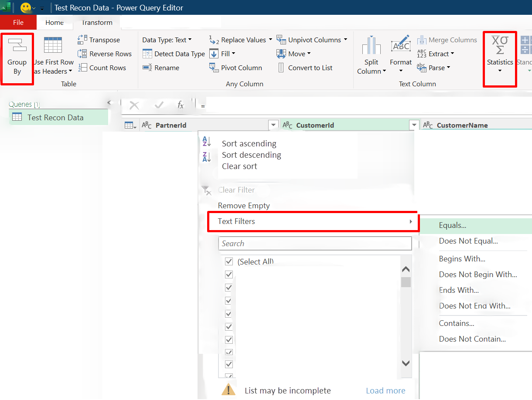Click the CustomerName data type icon
532x400 pixels.
(x=428, y=125)
